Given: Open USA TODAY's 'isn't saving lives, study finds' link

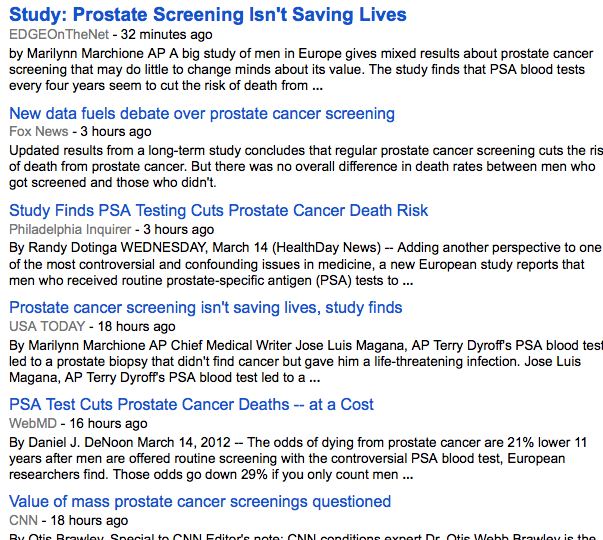Looking at the screenshot, I should pos(205,307).
